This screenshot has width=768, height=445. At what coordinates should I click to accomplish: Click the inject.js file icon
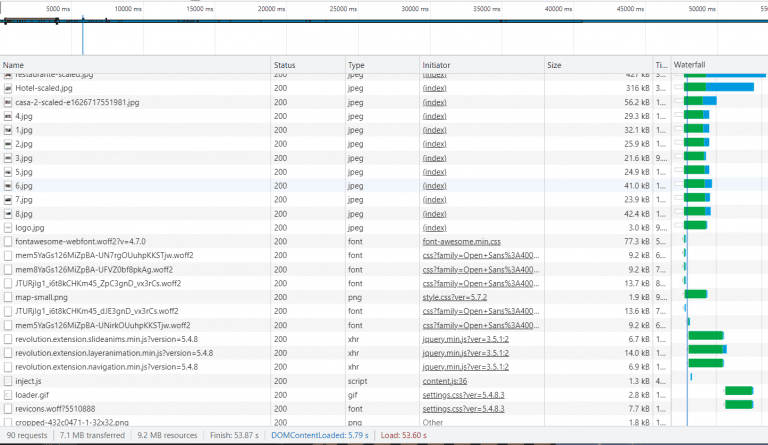8,381
